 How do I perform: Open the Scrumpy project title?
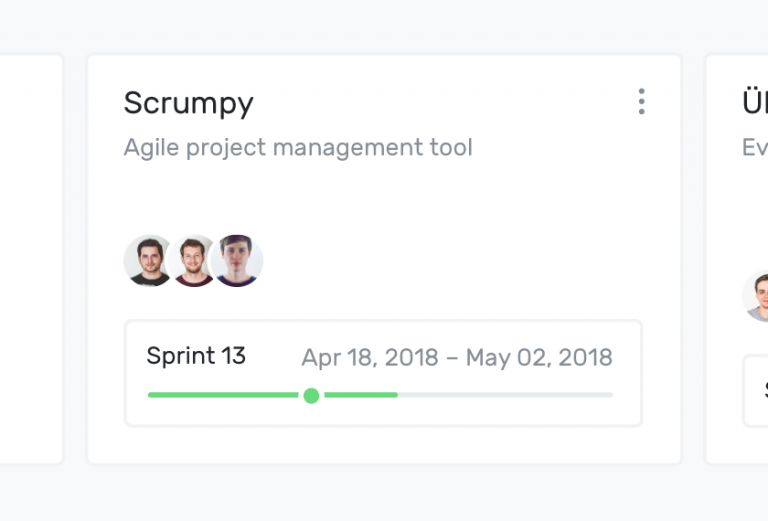point(189,104)
